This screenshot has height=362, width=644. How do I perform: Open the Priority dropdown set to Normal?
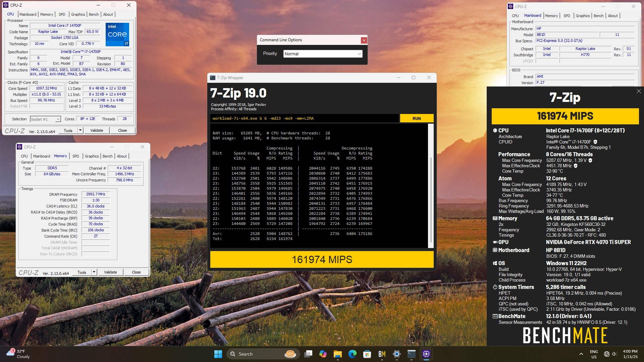323,54
